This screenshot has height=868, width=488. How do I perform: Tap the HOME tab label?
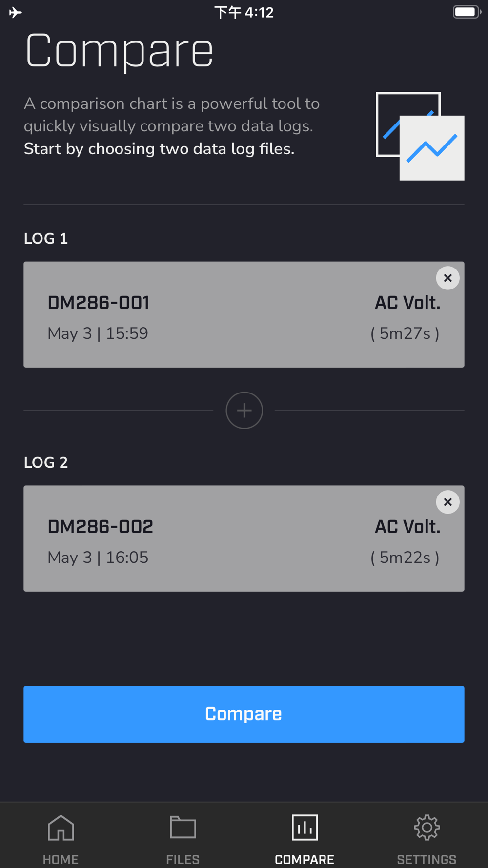[x=61, y=859]
